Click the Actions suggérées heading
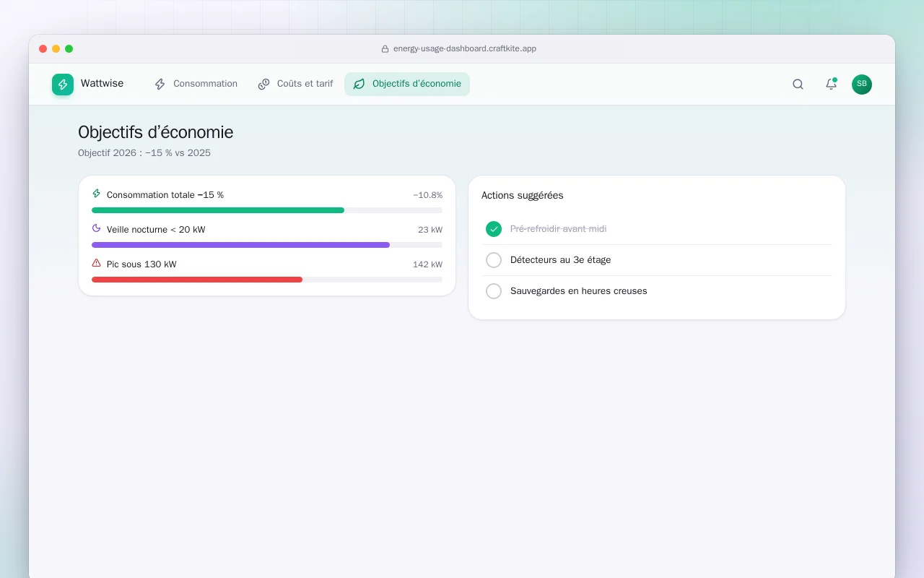924x578 pixels. click(x=523, y=196)
